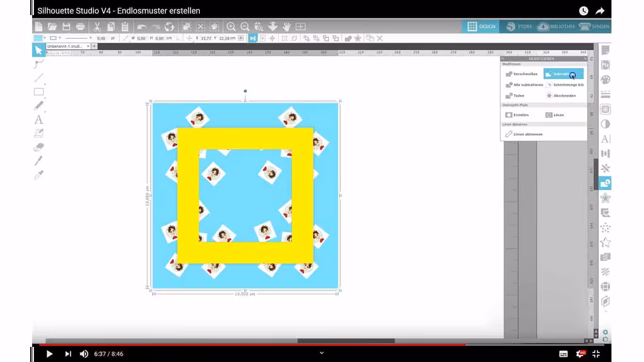Toggle YouTube subtitles button

(563, 354)
